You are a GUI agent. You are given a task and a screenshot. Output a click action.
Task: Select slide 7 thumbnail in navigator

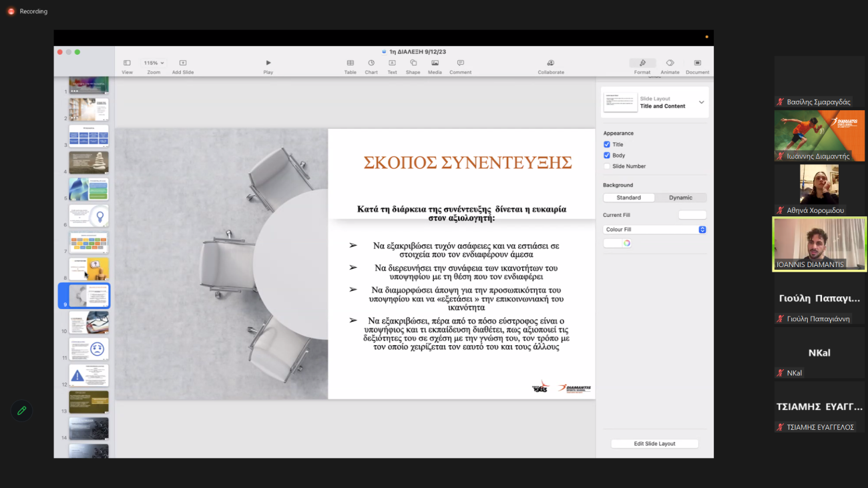(x=89, y=242)
